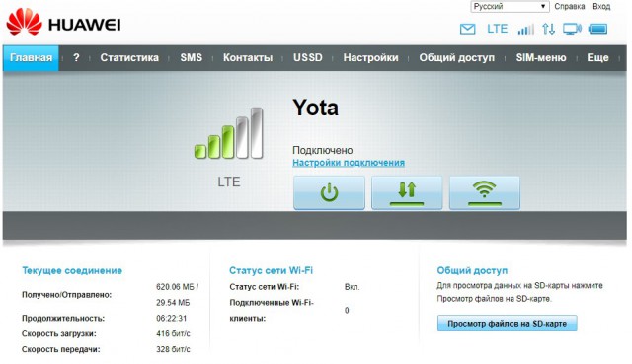The width and height of the screenshot is (632, 364).
Task: Click the Подключено status text
Action: [323, 150]
